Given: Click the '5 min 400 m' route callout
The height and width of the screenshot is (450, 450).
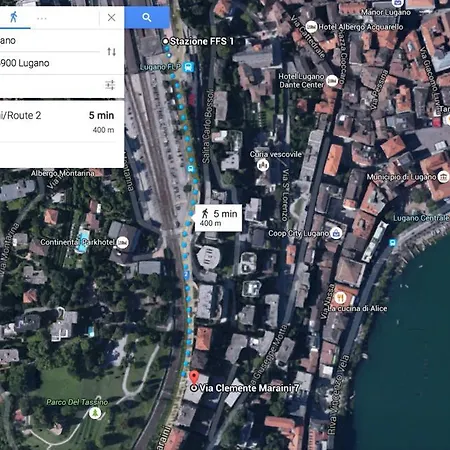Looking at the screenshot, I should coord(218,218).
